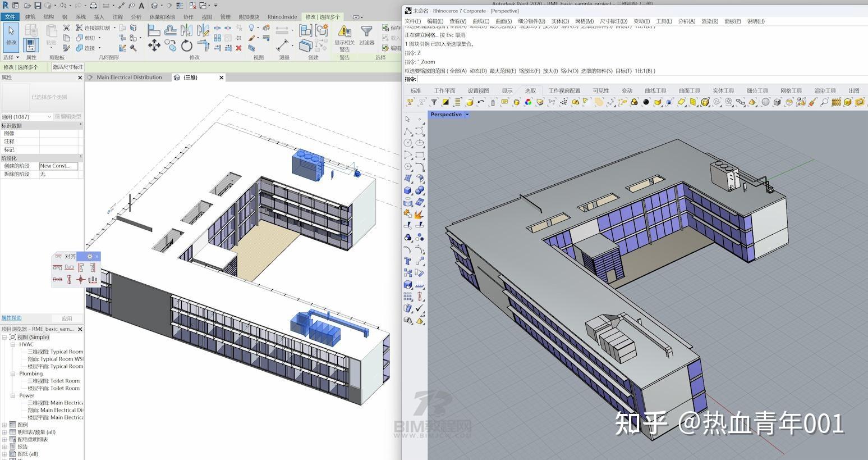Click the Properties palette icon in Revit ribbon
The image size is (868, 460).
[31, 45]
